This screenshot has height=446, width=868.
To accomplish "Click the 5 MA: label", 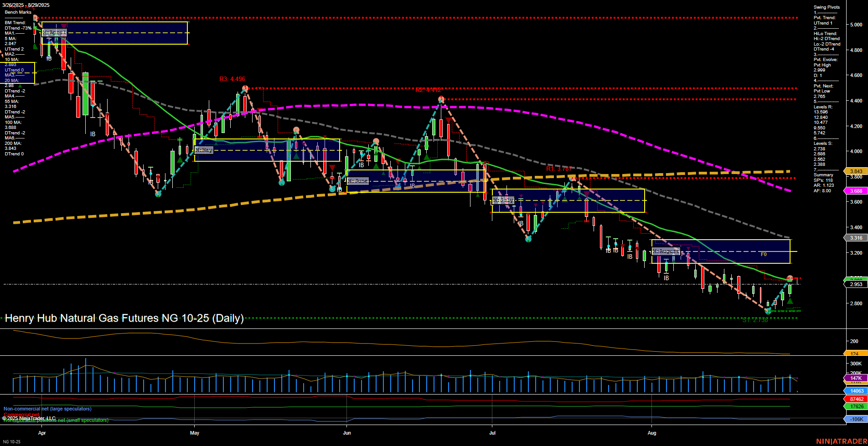I will [11, 39].
